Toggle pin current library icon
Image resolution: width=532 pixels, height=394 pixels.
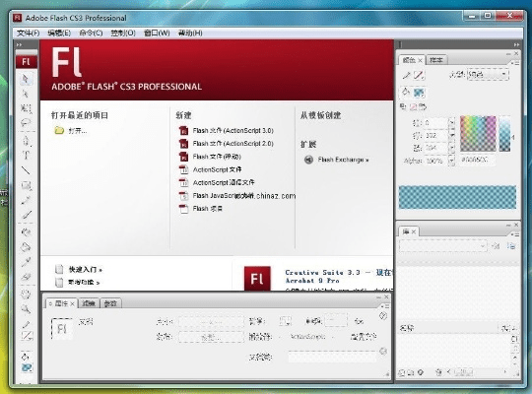[x=497, y=245]
